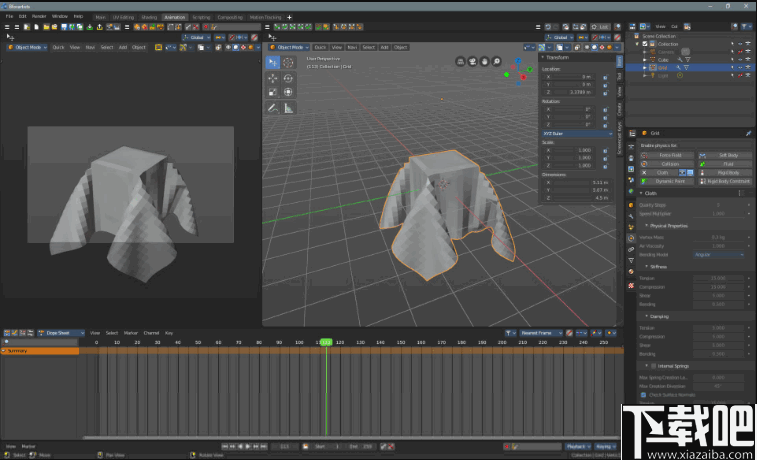Click the Dynamic Paint physics button
The height and width of the screenshot is (460, 757).
coord(667,181)
